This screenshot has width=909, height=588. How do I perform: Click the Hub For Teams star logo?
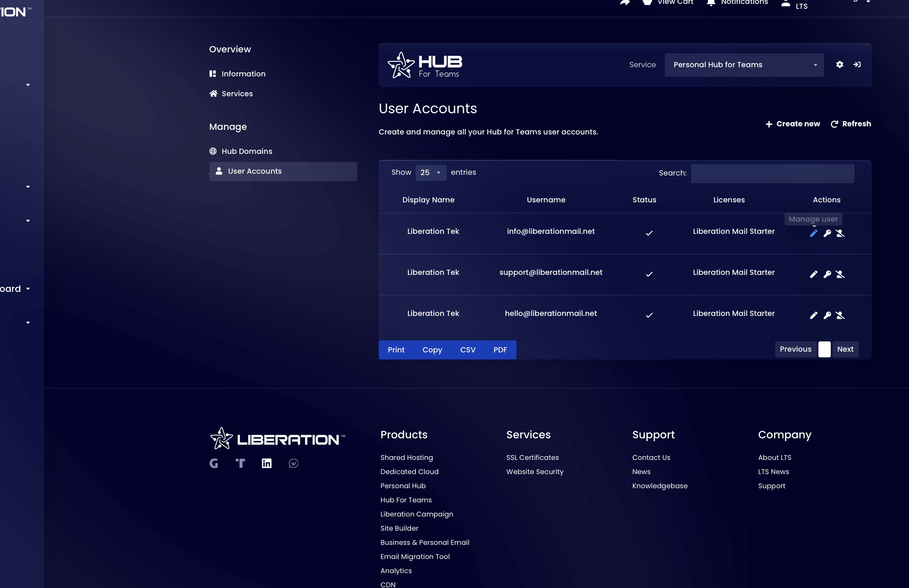[x=401, y=65]
